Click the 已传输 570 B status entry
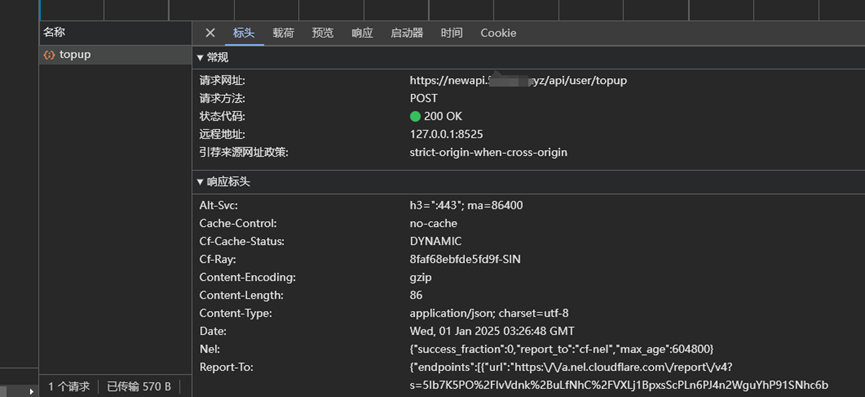Viewport: 865px width, 397px height. 139,387
